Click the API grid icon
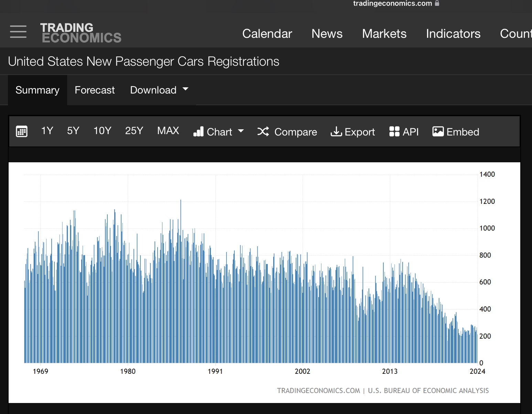 click(x=394, y=131)
